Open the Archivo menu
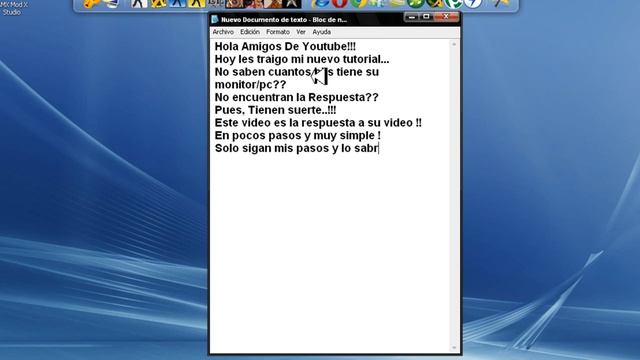The width and height of the screenshot is (640, 360). pos(223,32)
